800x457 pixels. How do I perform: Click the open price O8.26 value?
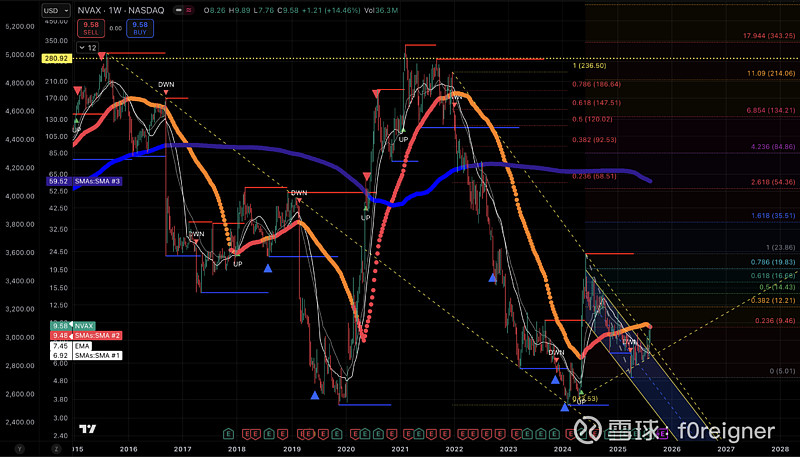click(213, 10)
